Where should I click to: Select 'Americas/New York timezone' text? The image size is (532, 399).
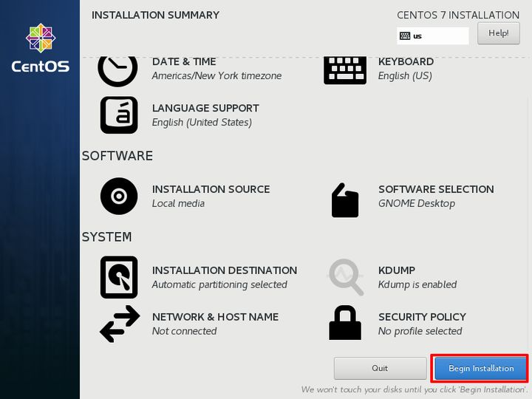216,75
